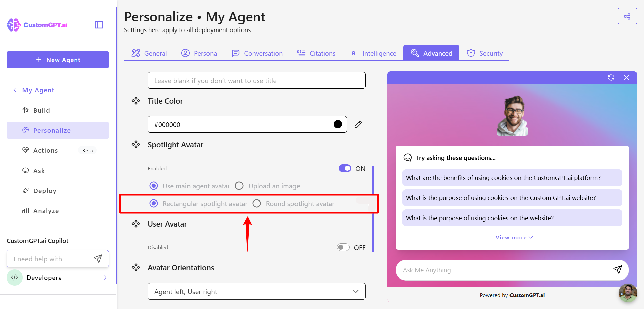The height and width of the screenshot is (309, 644).
Task: Click the title input field
Action: [x=257, y=80]
